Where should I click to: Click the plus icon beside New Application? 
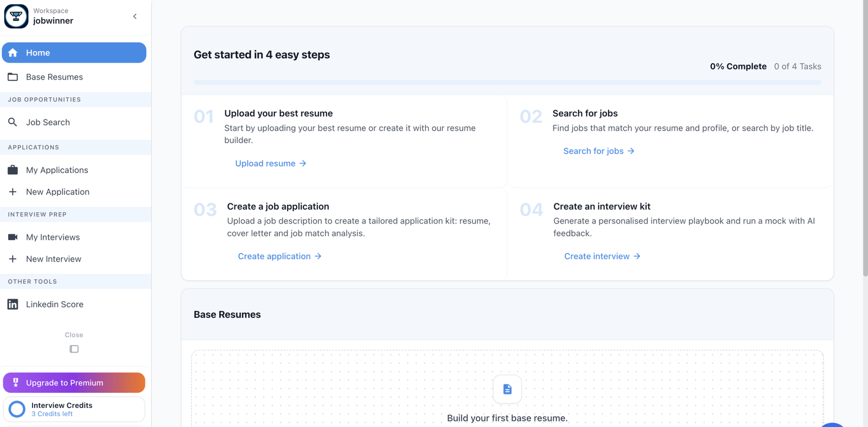(x=12, y=192)
